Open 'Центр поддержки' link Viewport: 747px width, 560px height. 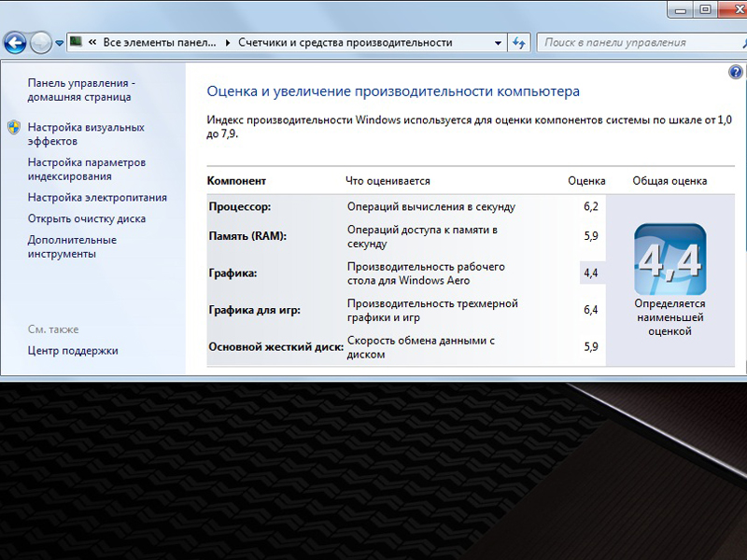tap(73, 351)
